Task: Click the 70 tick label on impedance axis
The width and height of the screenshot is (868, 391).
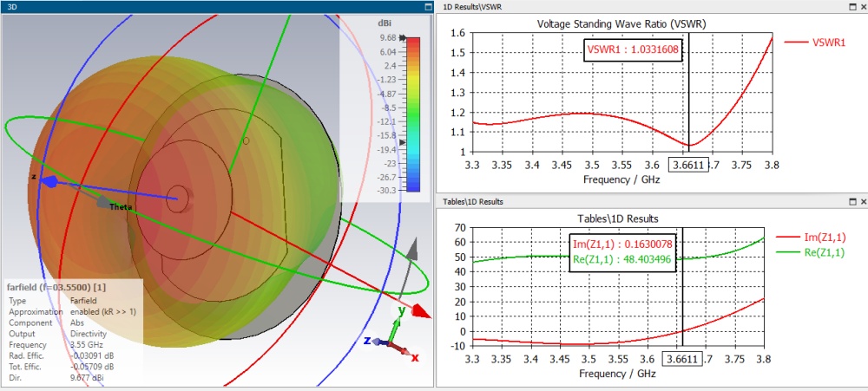Action: [459, 227]
